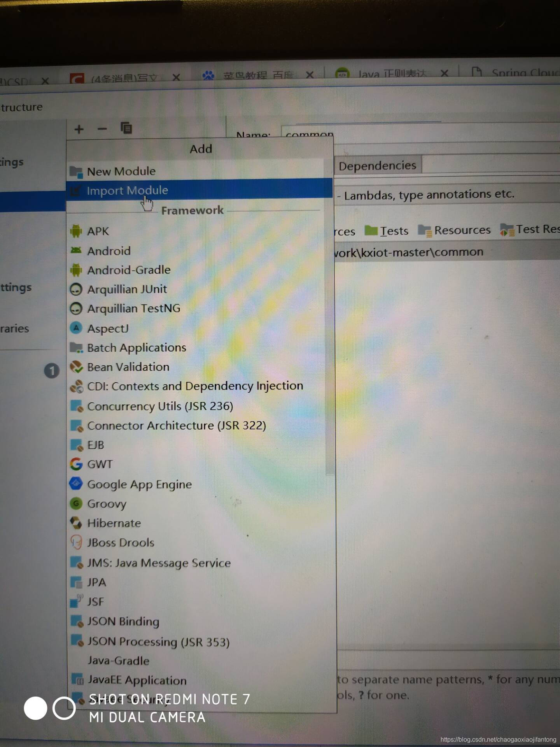
Task: Click the Hibernate icon
Action: click(x=76, y=523)
